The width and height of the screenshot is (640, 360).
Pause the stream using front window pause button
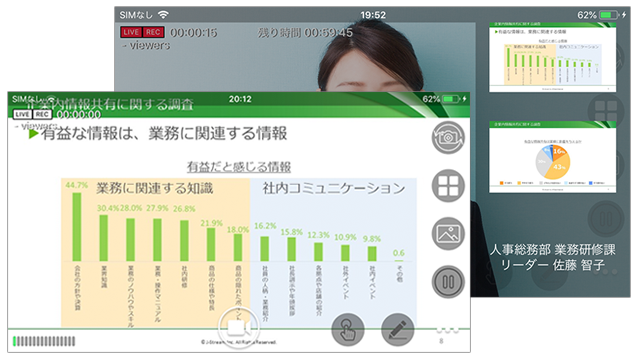coord(448,282)
